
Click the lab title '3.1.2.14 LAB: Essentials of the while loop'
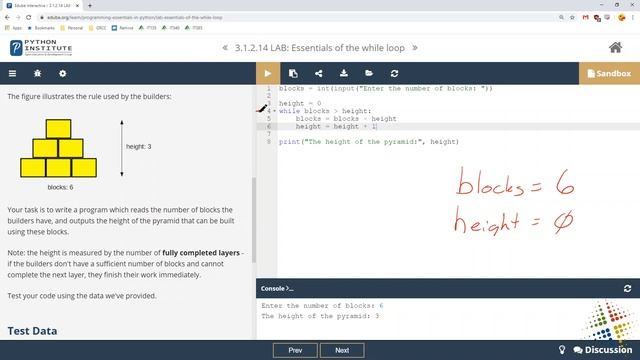click(320, 48)
